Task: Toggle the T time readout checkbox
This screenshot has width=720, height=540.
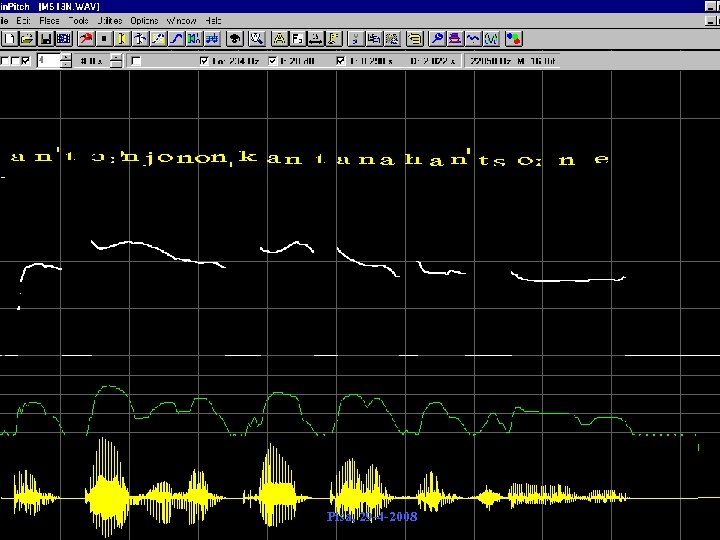Action: tap(341, 61)
